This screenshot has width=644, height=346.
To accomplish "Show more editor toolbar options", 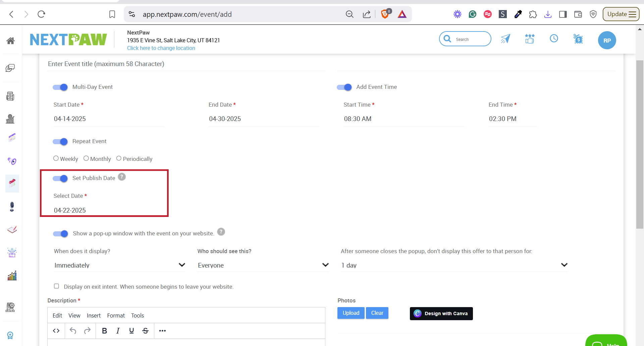I will 163,331.
